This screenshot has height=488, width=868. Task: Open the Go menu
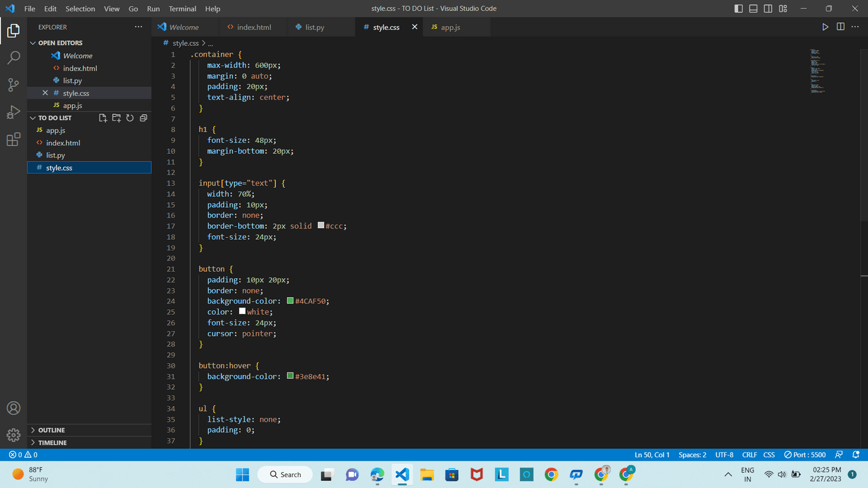click(133, 8)
